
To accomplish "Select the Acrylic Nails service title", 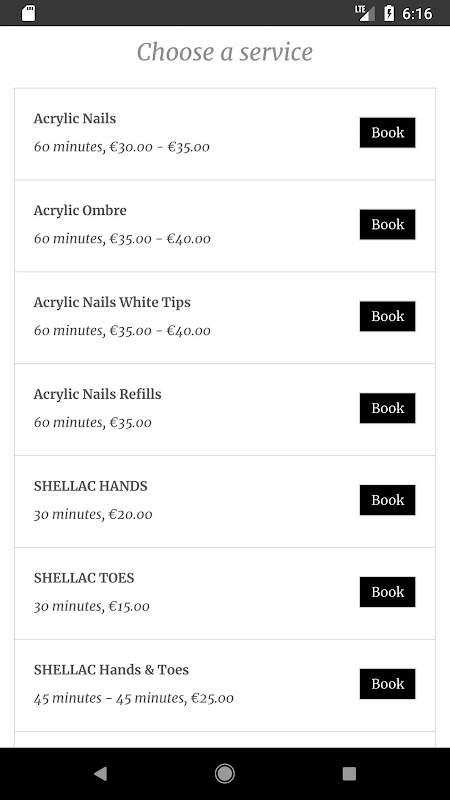I will tap(75, 118).
